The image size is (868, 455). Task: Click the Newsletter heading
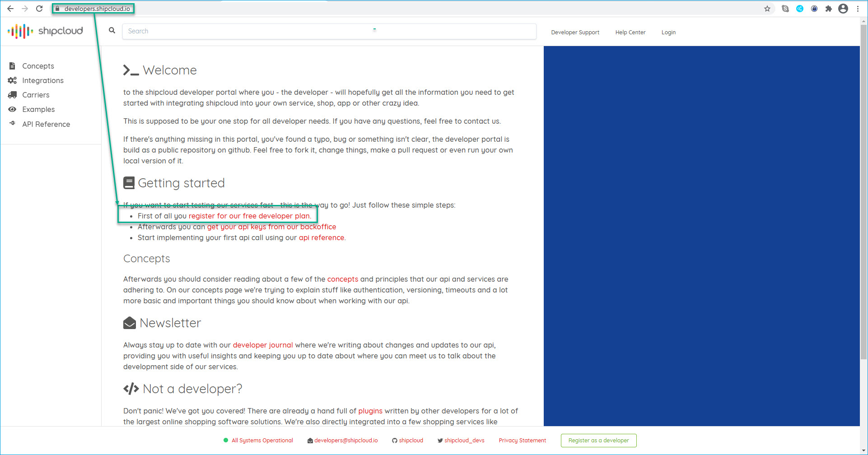click(x=170, y=323)
